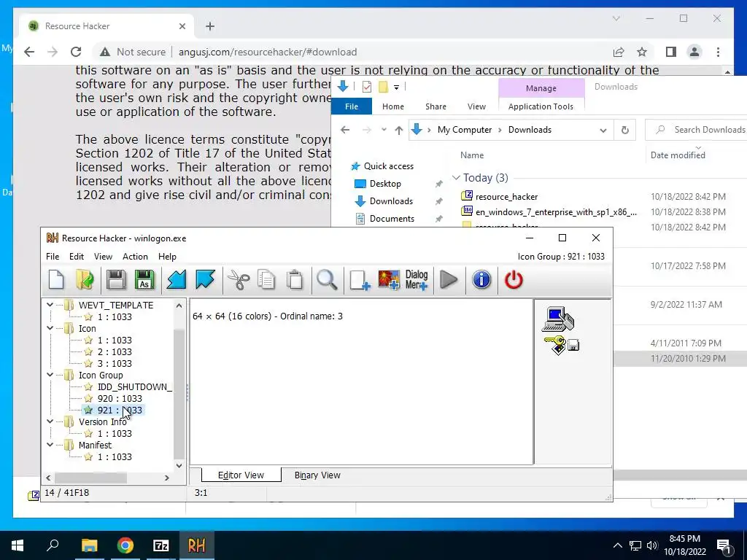Select Icon Group 920 : 1033
Image resolution: width=747 pixels, height=560 pixels.
click(x=119, y=399)
